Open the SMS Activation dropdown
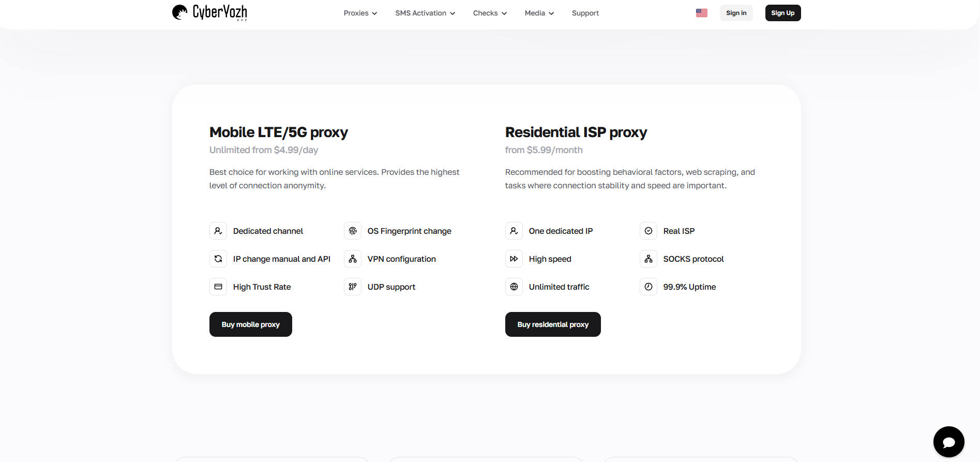980x462 pixels. (425, 13)
